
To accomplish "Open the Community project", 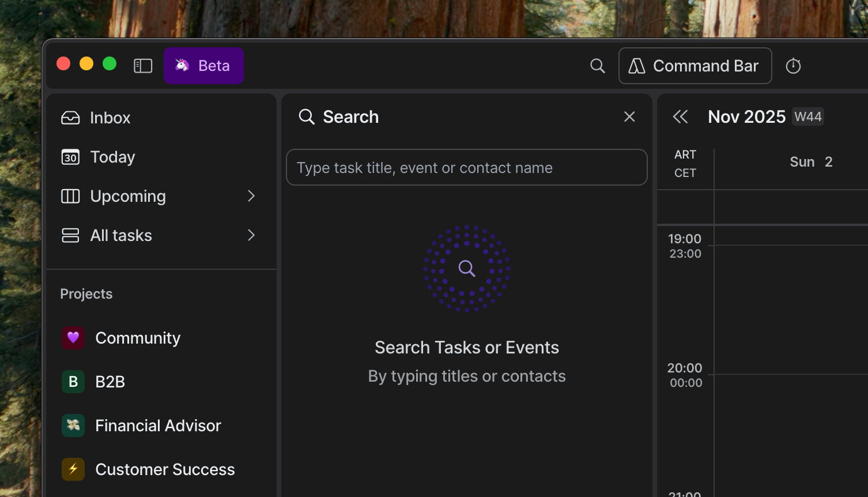I will pos(137,338).
